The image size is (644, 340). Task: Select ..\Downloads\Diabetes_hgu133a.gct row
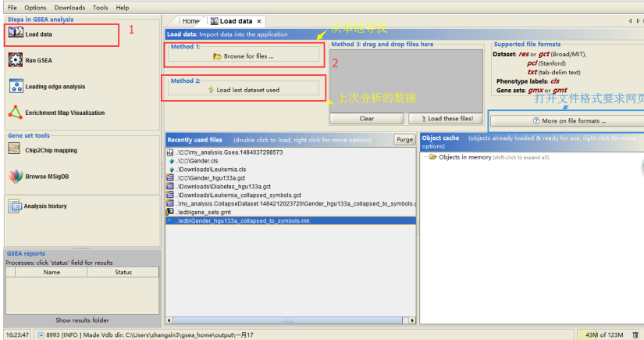[291, 187]
